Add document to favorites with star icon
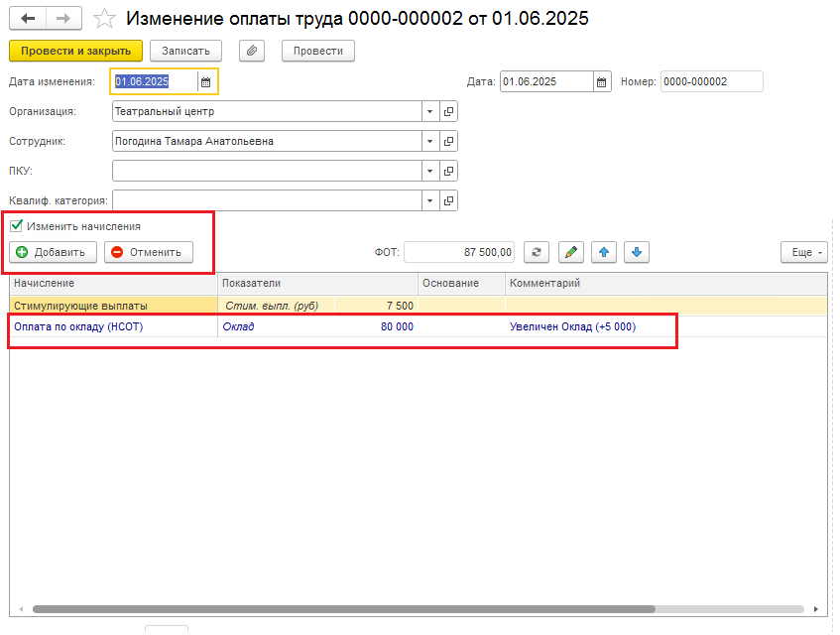 [x=104, y=19]
